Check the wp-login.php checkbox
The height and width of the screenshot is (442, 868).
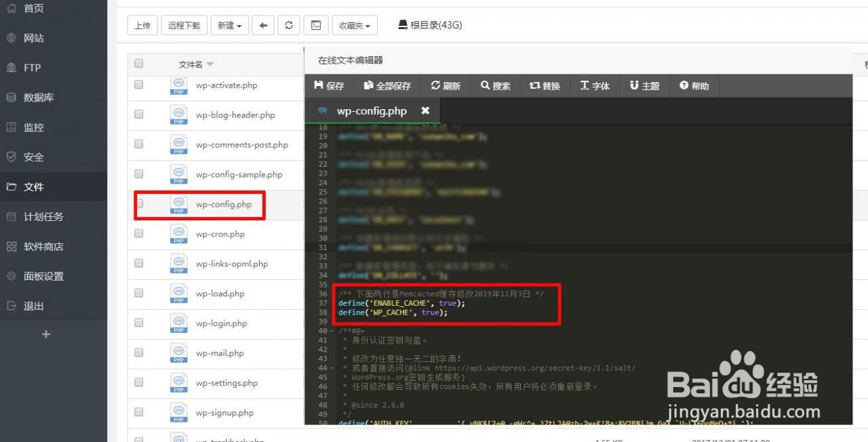pos(139,323)
